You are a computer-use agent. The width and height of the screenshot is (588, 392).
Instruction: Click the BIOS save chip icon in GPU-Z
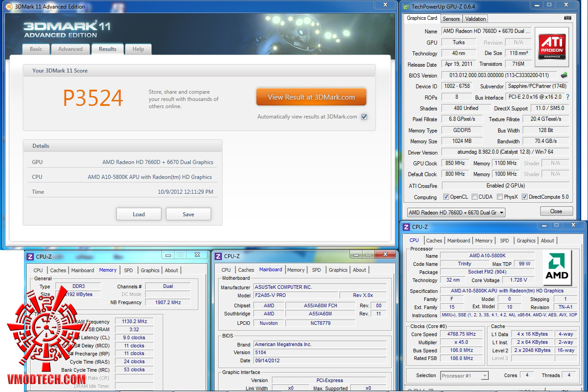point(564,75)
